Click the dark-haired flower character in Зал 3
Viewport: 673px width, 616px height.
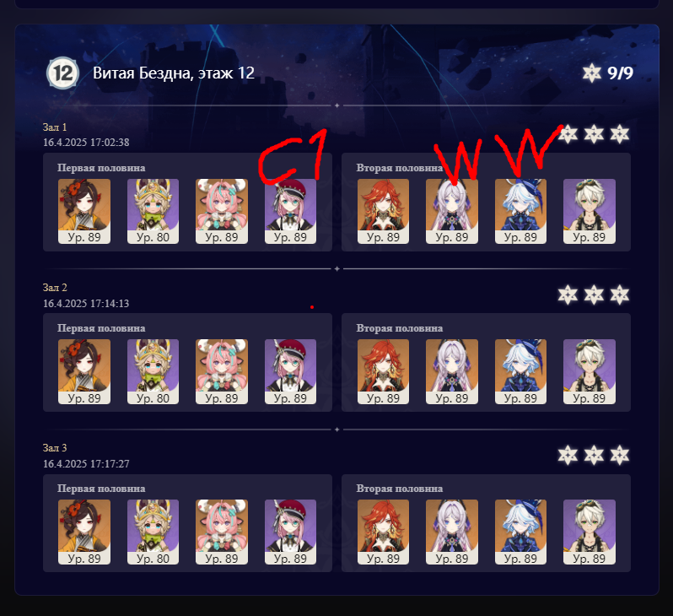(84, 532)
